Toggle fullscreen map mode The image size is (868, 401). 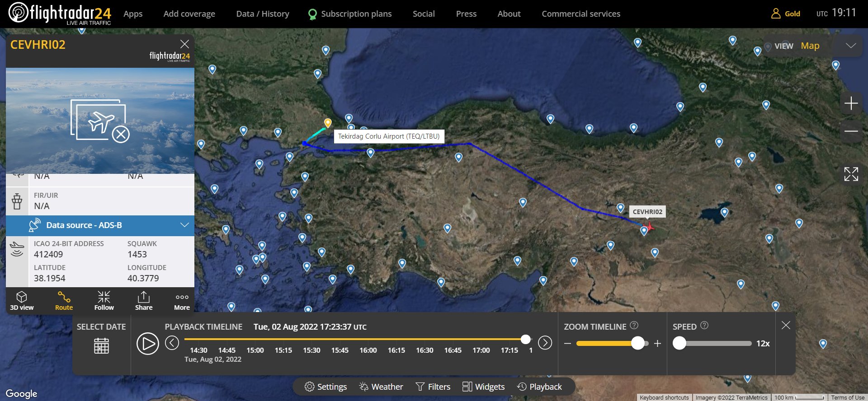[851, 174]
